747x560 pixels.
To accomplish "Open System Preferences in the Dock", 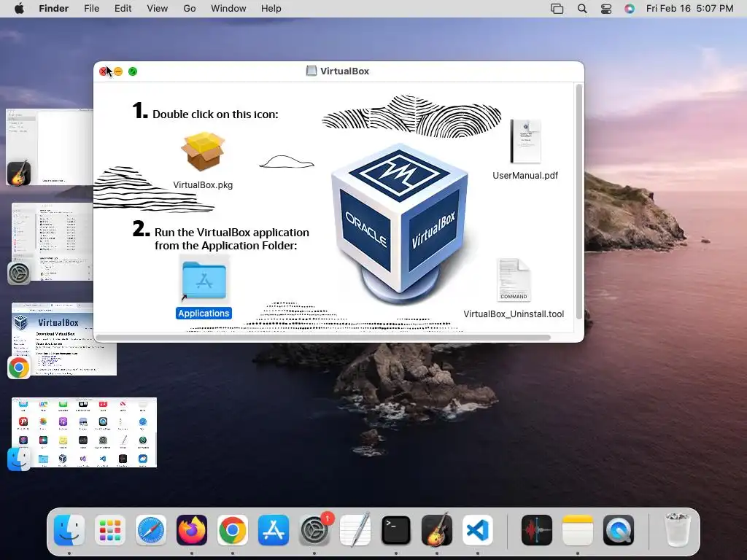I will [314, 530].
